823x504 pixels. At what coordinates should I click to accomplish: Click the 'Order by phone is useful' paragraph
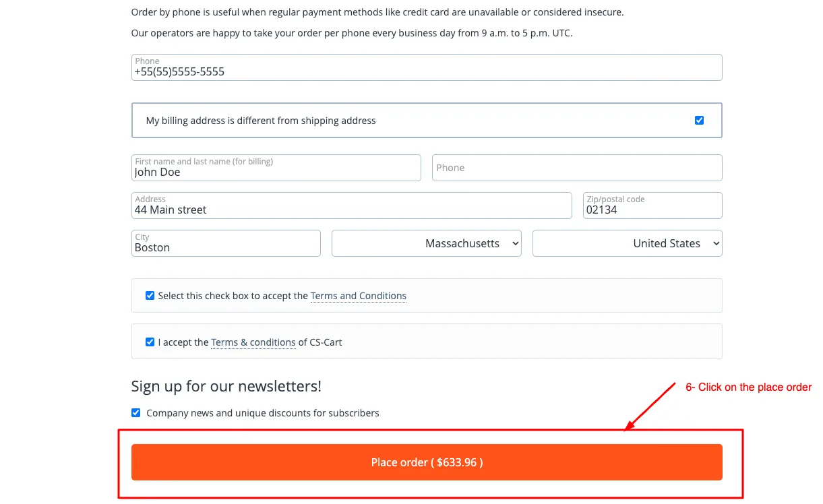pos(377,12)
